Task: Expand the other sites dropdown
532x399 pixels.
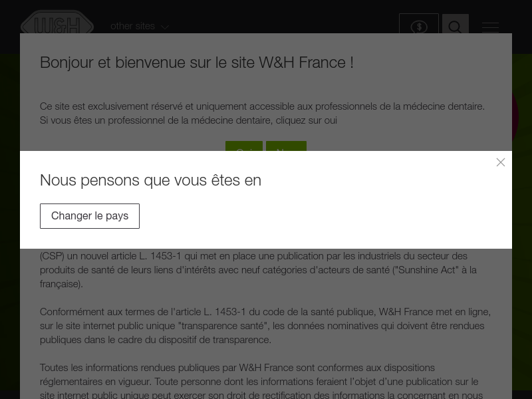Action: point(140,26)
